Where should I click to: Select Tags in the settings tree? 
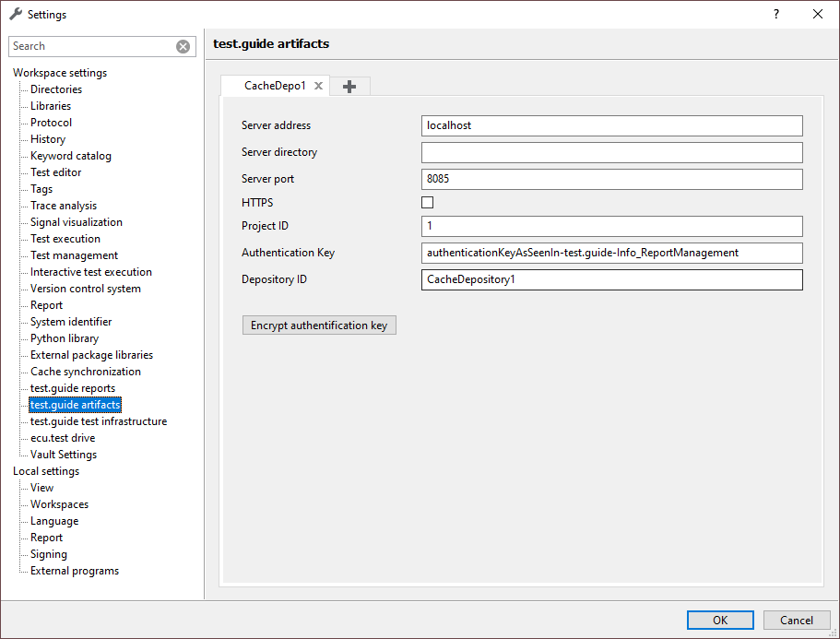(x=41, y=189)
